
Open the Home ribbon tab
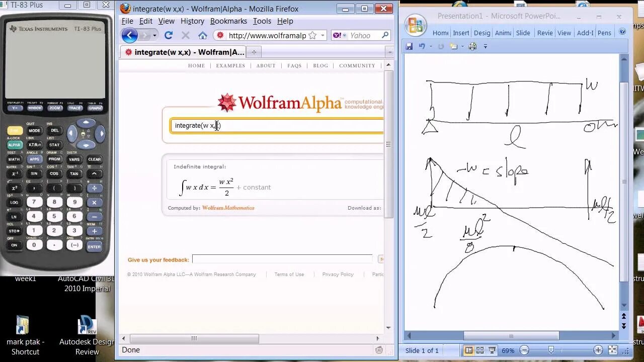440,33
